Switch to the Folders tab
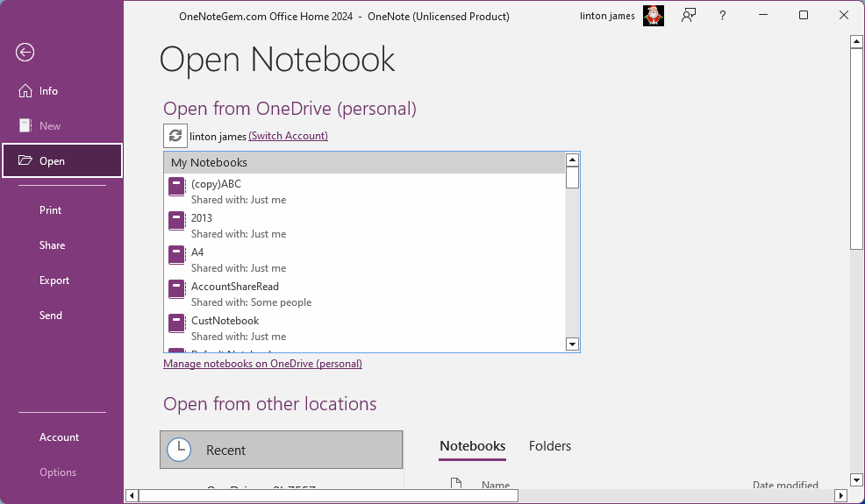The image size is (865, 504). pyautogui.click(x=550, y=446)
